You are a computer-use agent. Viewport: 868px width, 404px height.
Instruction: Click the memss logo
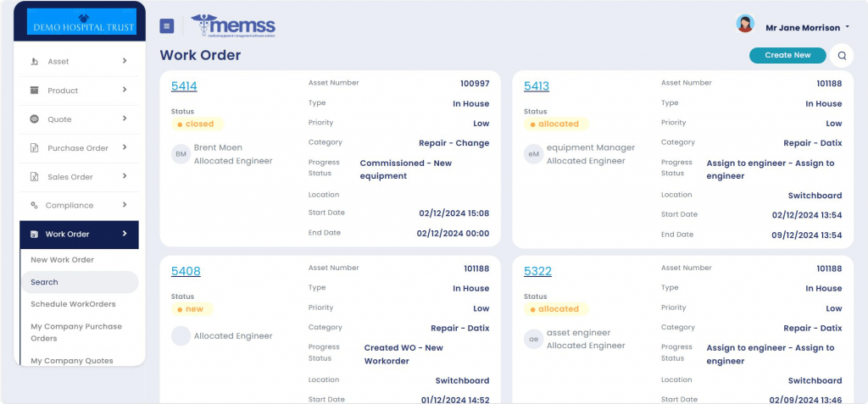(x=233, y=25)
